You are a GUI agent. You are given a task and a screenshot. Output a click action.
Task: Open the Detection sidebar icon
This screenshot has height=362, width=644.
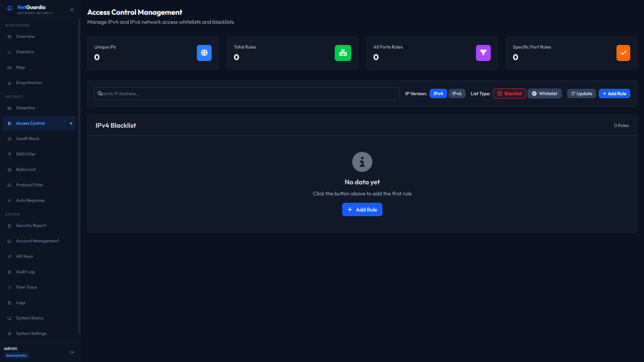click(9, 108)
